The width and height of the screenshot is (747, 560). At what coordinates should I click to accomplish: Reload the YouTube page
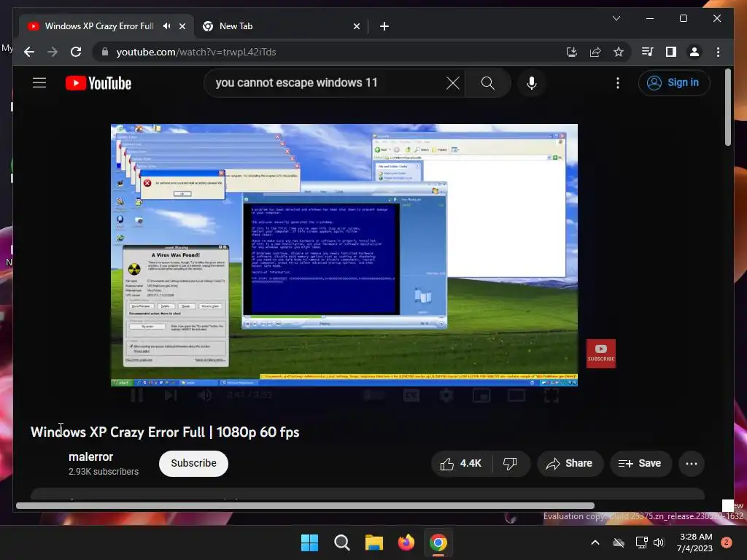pos(76,52)
